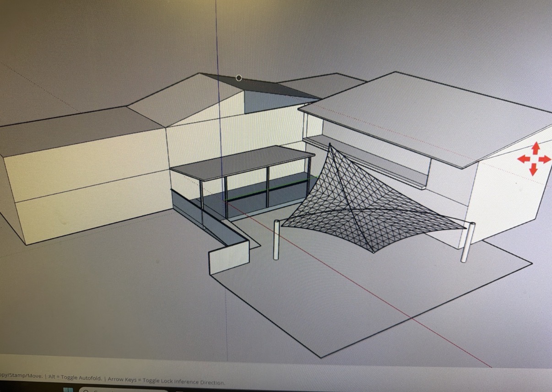The image size is (552, 392).
Task: Select the left cylindrical sail post
Action: 276,240
